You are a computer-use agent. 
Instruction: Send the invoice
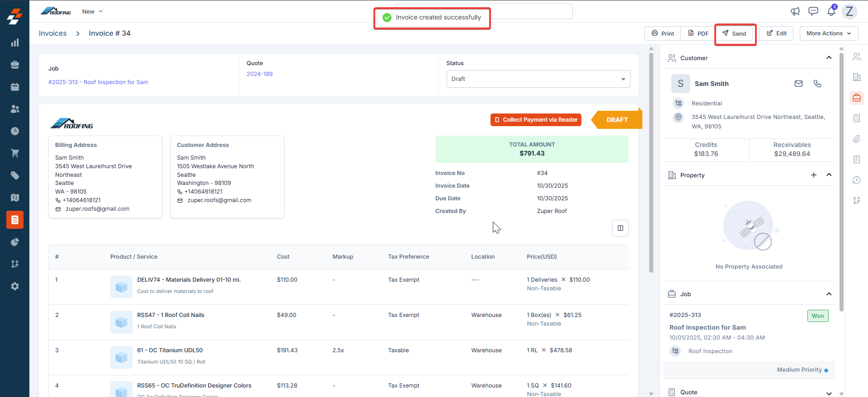click(734, 33)
